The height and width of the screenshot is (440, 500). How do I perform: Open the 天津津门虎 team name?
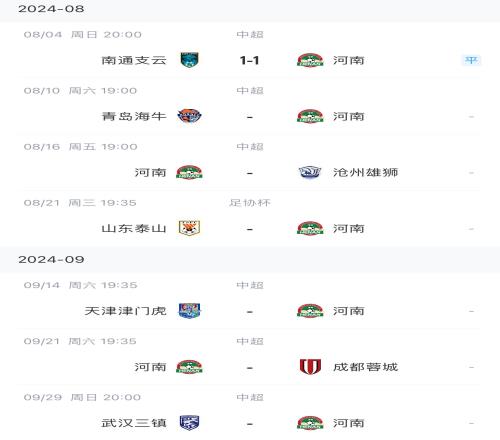tap(125, 311)
